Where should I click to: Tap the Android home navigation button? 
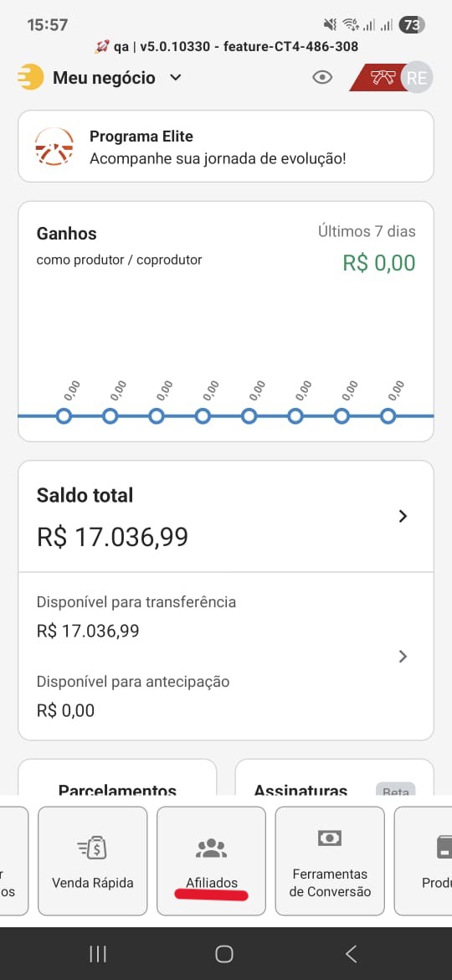coord(224,954)
